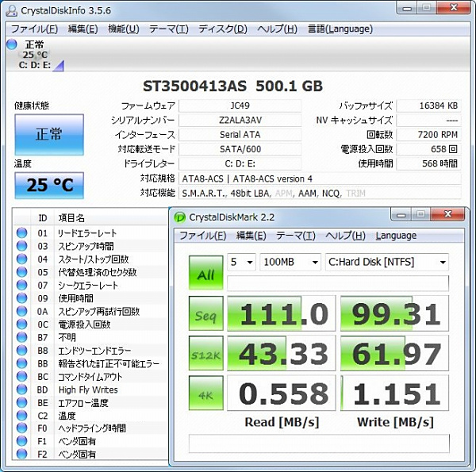Click status orb for F2 ベンダ固有
476x472 pixels.
pos(21,454)
